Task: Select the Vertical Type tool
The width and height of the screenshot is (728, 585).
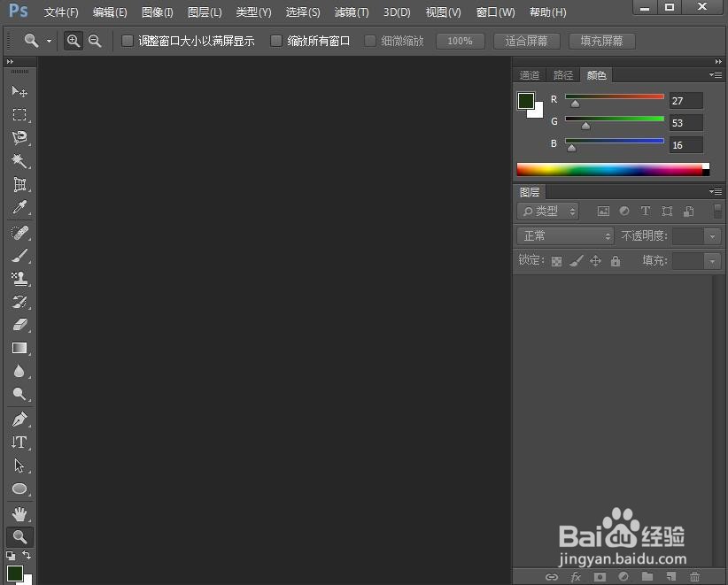Action: point(19,443)
